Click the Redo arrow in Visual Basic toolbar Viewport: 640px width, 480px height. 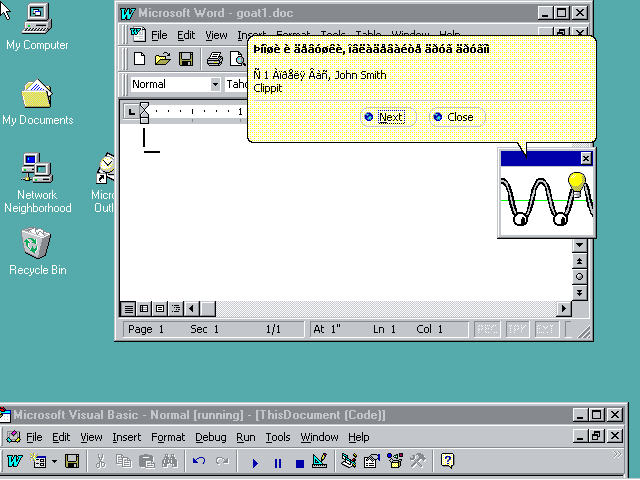coord(222,461)
